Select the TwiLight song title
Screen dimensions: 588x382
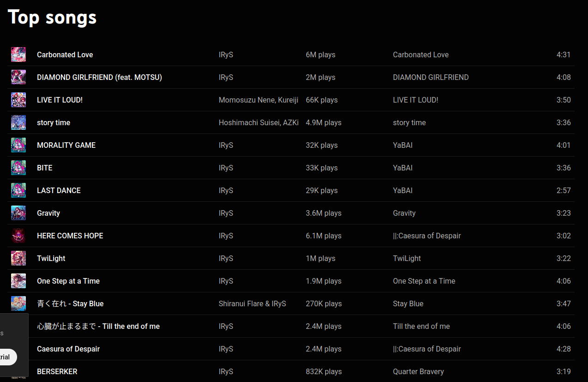pos(51,258)
